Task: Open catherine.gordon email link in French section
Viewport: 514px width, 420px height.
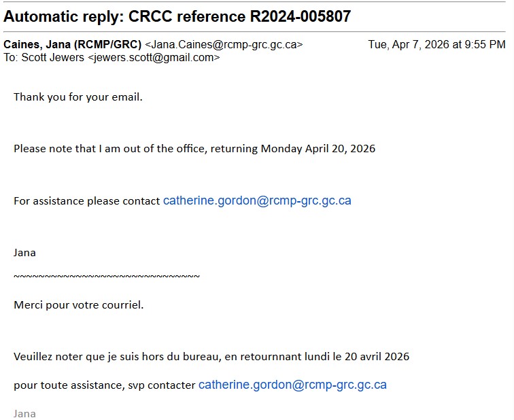Action: (x=292, y=385)
